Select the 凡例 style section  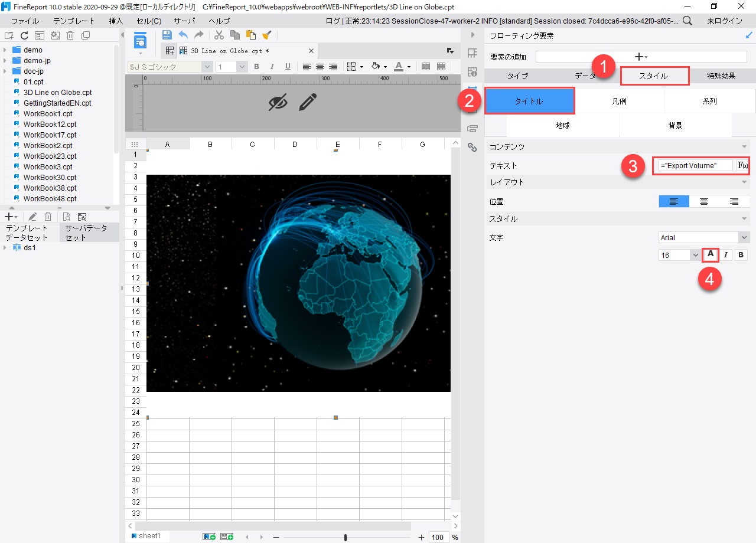click(620, 101)
